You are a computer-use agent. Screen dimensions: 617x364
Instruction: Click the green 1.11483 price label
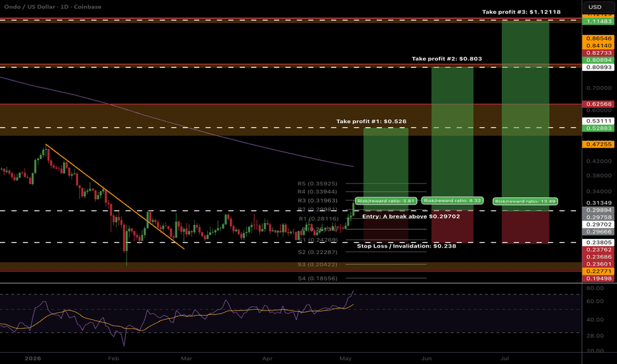tap(598, 21)
